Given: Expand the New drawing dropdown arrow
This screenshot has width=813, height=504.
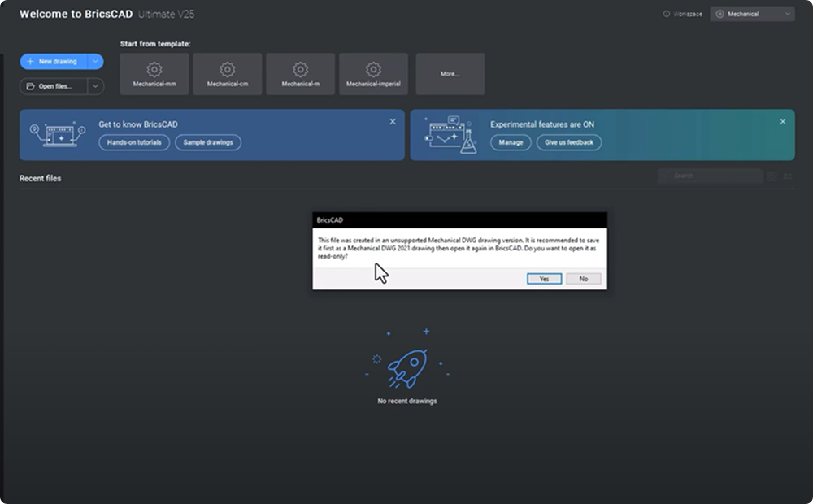Looking at the screenshot, I should [x=95, y=61].
